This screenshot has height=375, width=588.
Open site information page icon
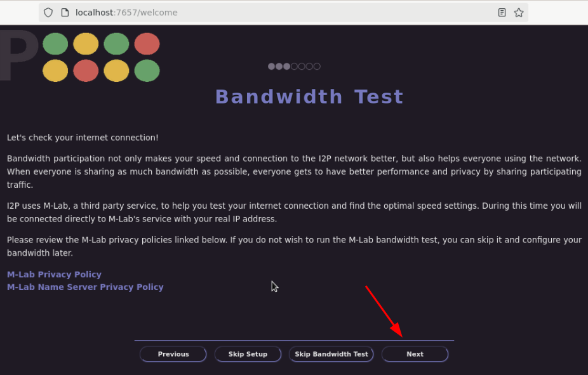pyautogui.click(x=65, y=12)
